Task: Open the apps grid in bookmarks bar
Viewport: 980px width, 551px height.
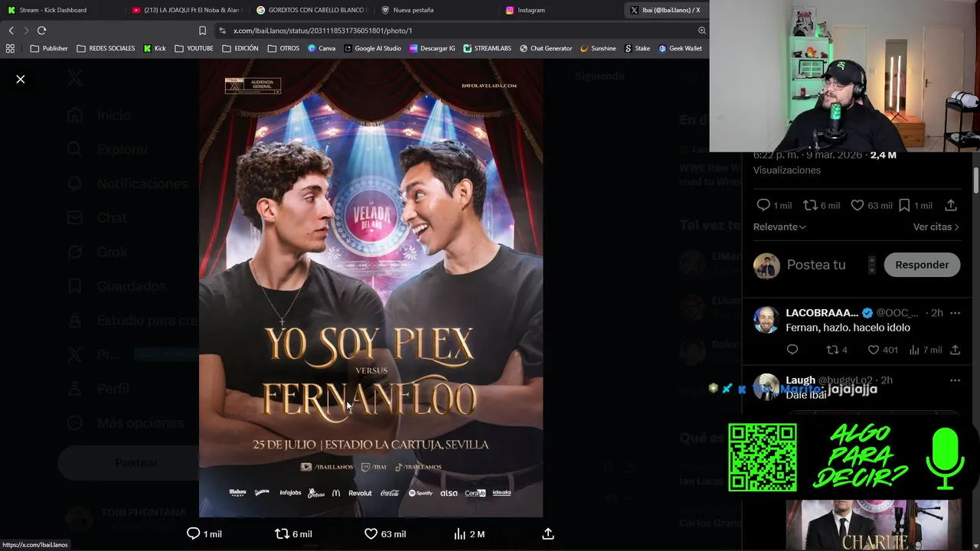Action: pos(10,48)
